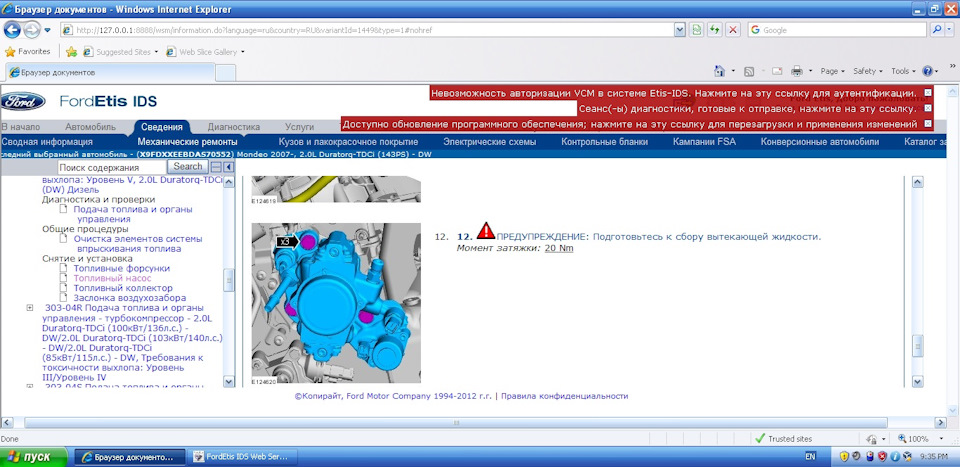Open Favorites with the star button
The image size is (960, 467).
[28, 52]
